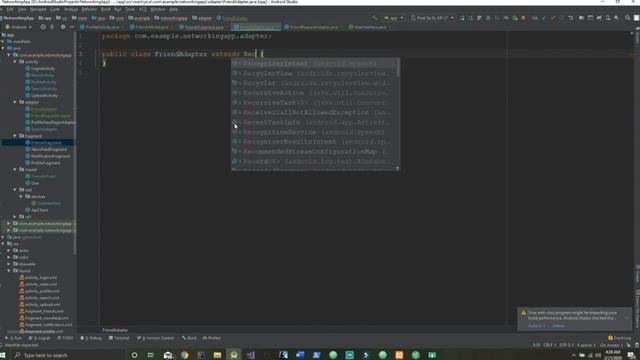Open the Android Studio taskbar icon
This screenshot has height=360, width=640.
234,355
